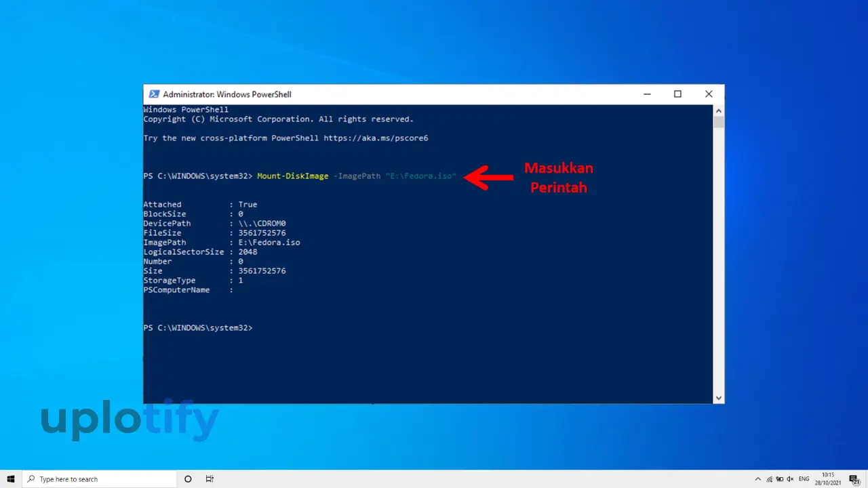Close the Administrator PowerShell window
868x488 pixels.
(x=709, y=94)
